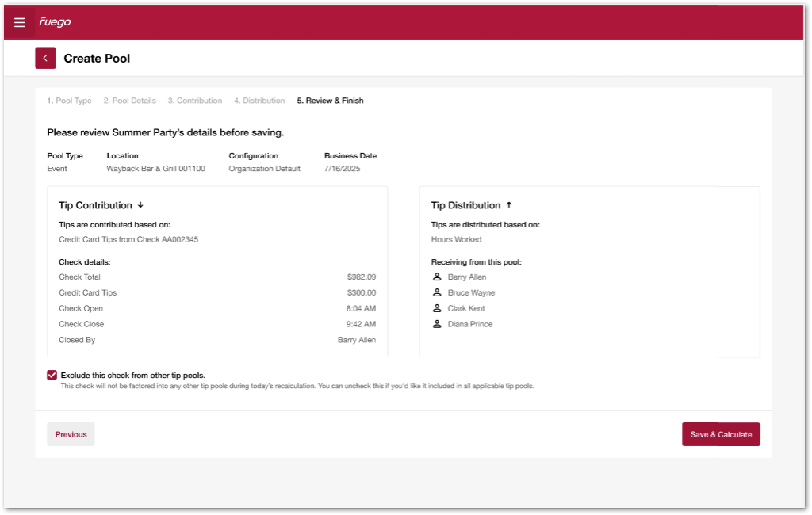This screenshot has height=515, width=812.
Task: Click the person icon beside Diana Prince
Action: click(436, 324)
